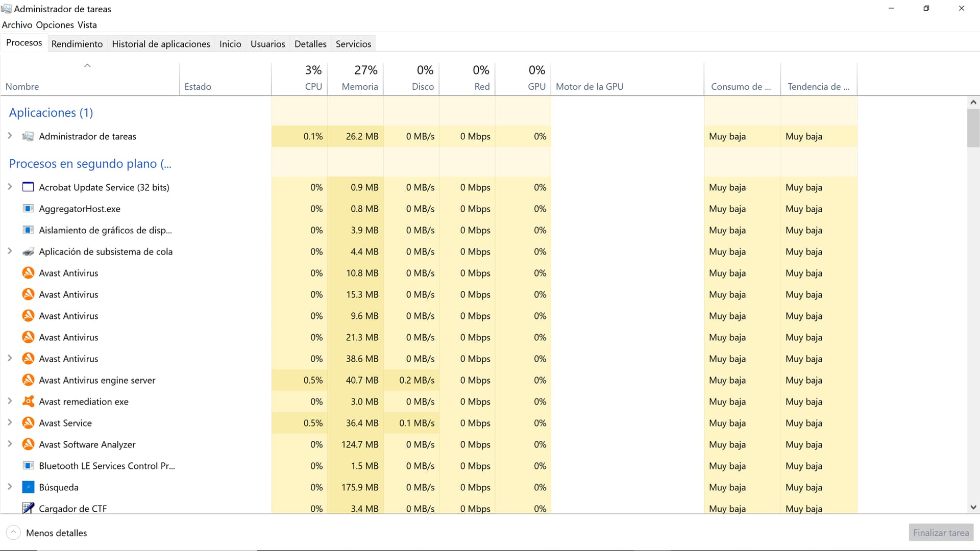Click the Administrador de tareas process icon
The width and height of the screenshot is (980, 551).
point(28,136)
